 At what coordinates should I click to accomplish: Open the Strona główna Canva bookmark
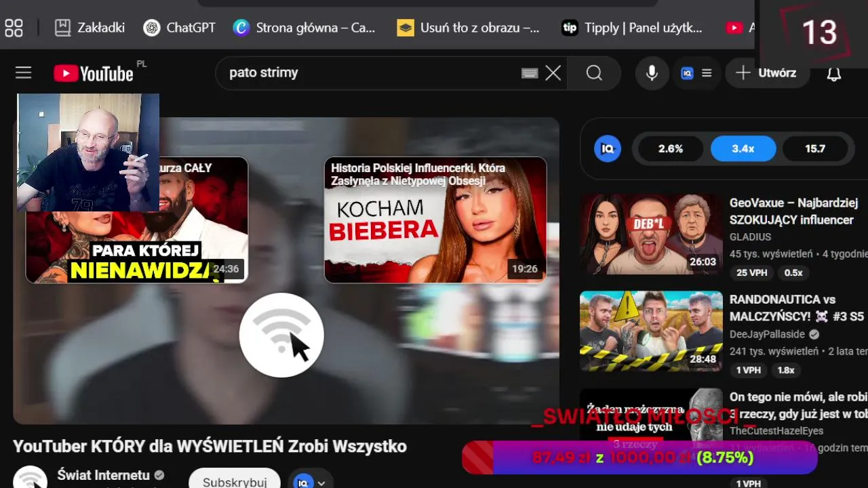click(x=304, y=28)
